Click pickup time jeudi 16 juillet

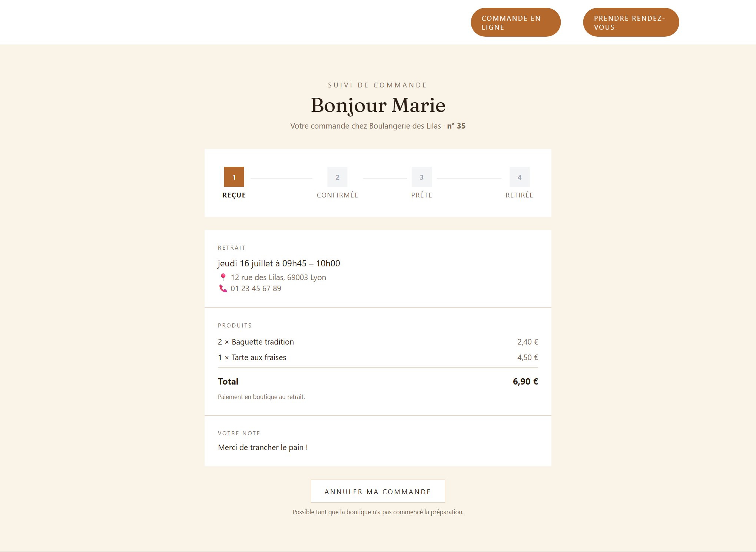pos(279,263)
